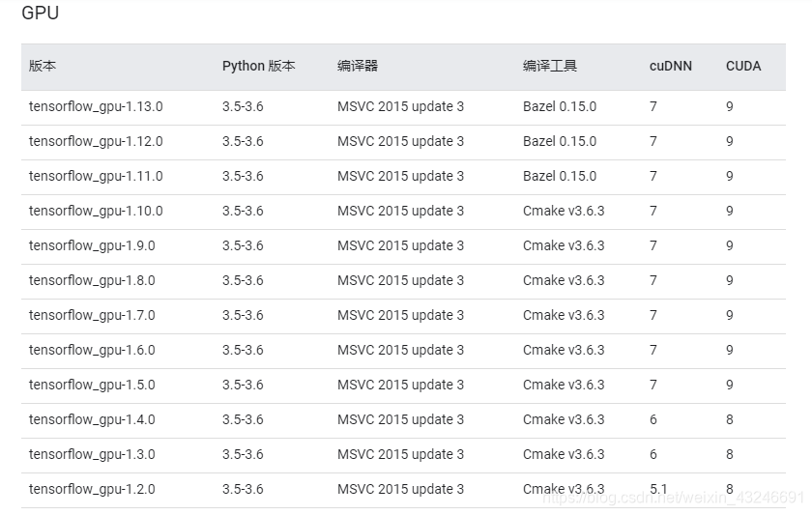
Task: Click cuDNN value 7 in 1.9.0 row
Action: (x=653, y=245)
